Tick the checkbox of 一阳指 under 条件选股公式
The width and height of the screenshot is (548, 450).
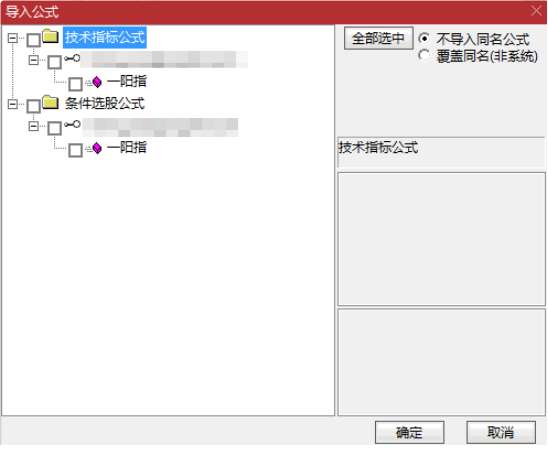click(75, 150)
